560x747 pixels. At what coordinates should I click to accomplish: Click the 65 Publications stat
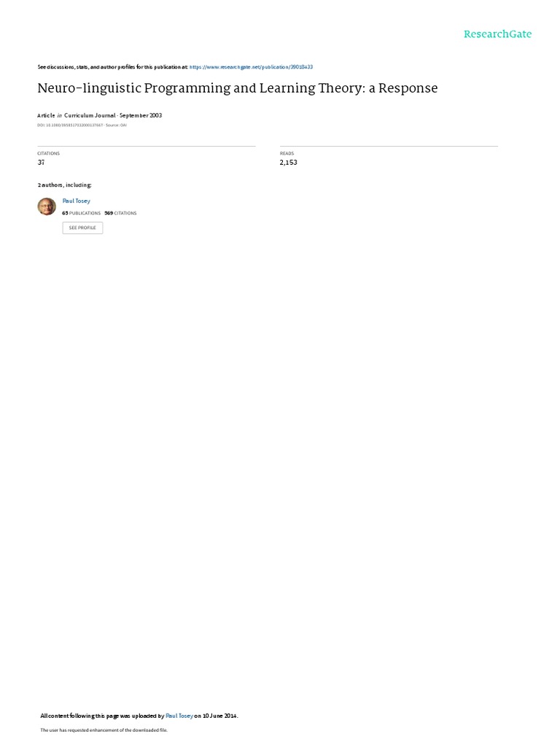pos(82,213)
